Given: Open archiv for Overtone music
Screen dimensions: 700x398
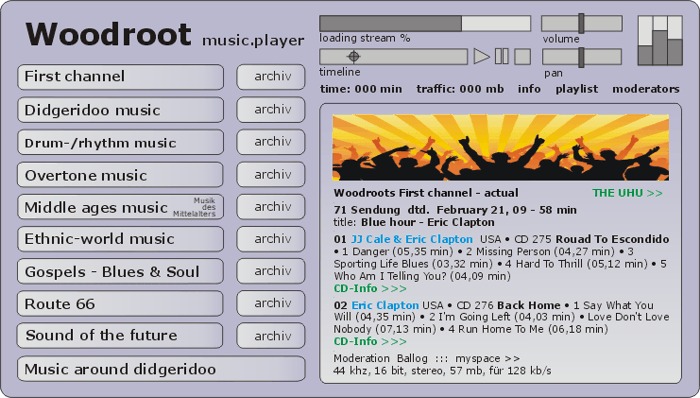Looking at the screenshot, I should click(x=271, y=174).
